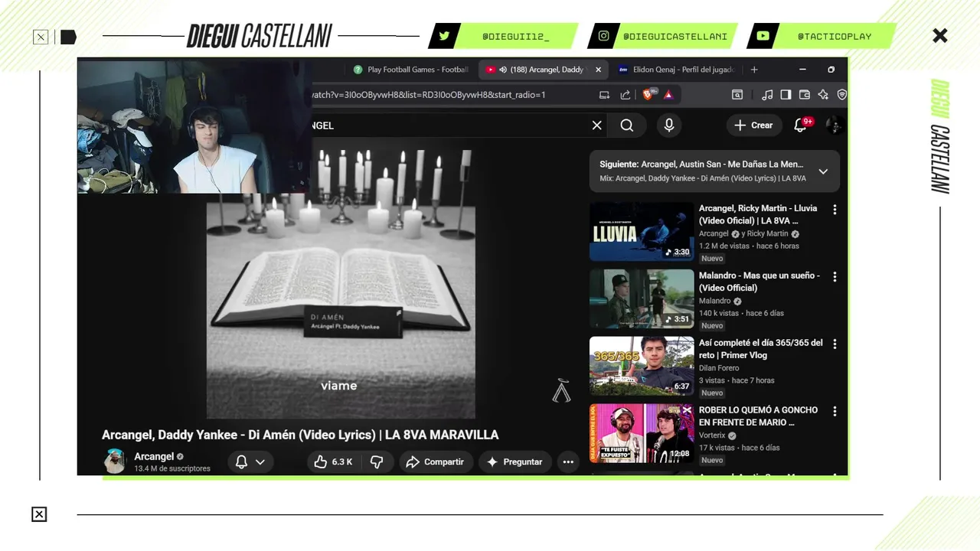Click the Arcangel channel avatar
This screenshot has width=980, height=551.
point(115,461)
